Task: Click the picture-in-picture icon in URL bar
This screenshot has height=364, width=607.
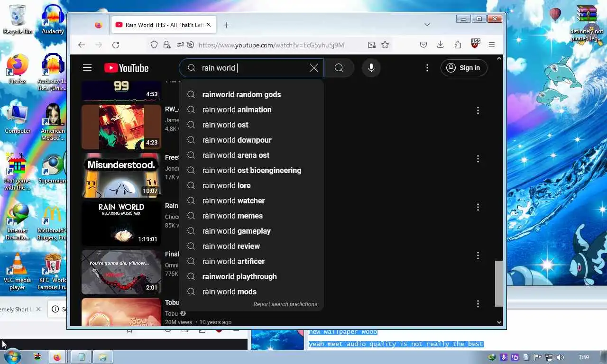Action: tap(371, 45)
